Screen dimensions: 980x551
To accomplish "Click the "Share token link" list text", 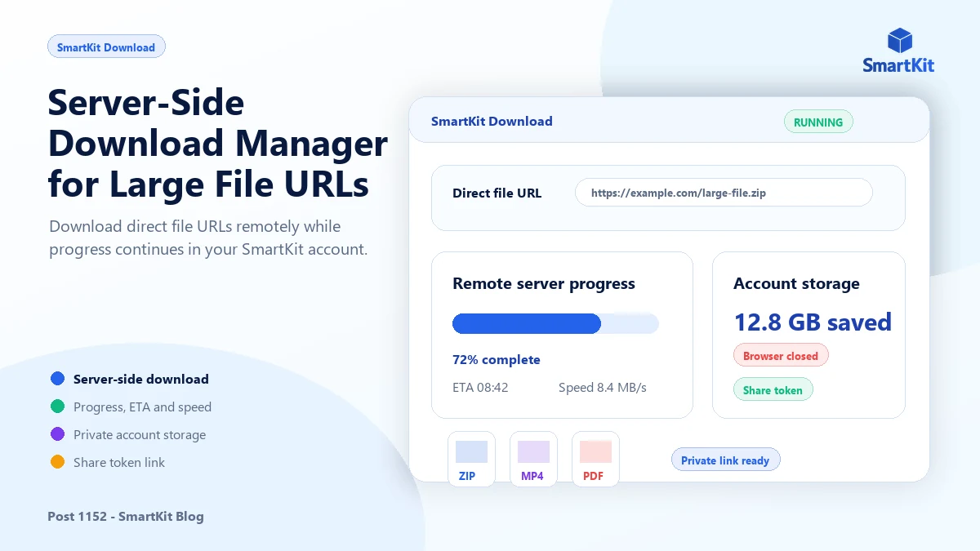I will pos(119,462).
